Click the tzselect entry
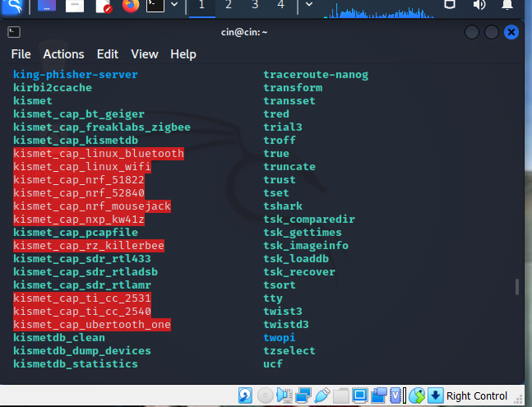The image size is (532, 407). click(x=289, y=351)
